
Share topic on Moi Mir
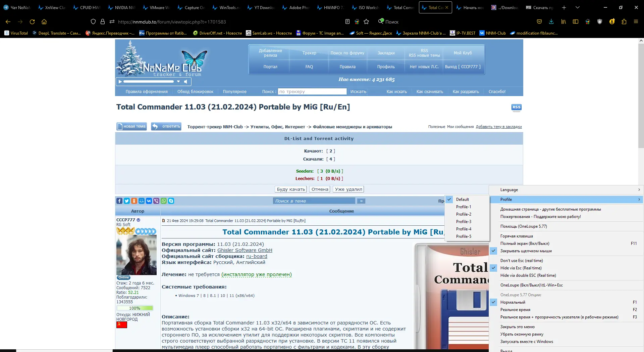pos(142,201)
